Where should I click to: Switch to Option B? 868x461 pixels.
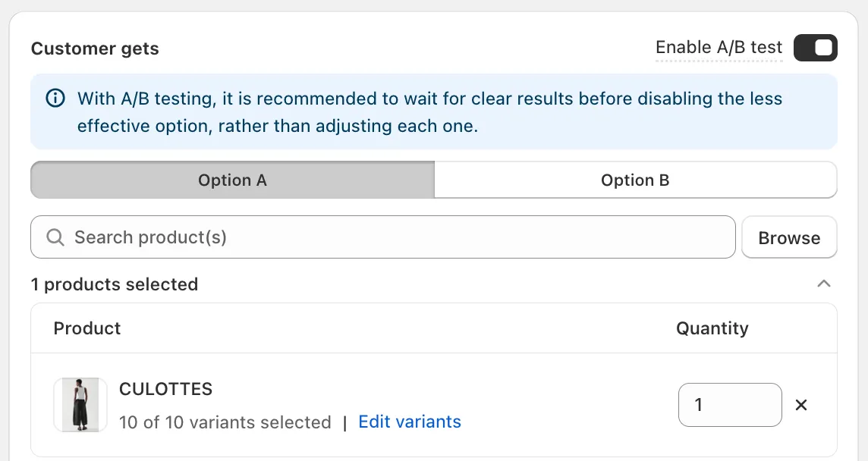pyautogui.click(x=635, y=180)
